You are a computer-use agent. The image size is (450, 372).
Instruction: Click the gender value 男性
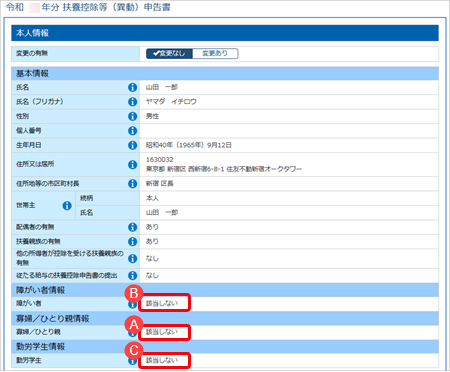(152, 116)
